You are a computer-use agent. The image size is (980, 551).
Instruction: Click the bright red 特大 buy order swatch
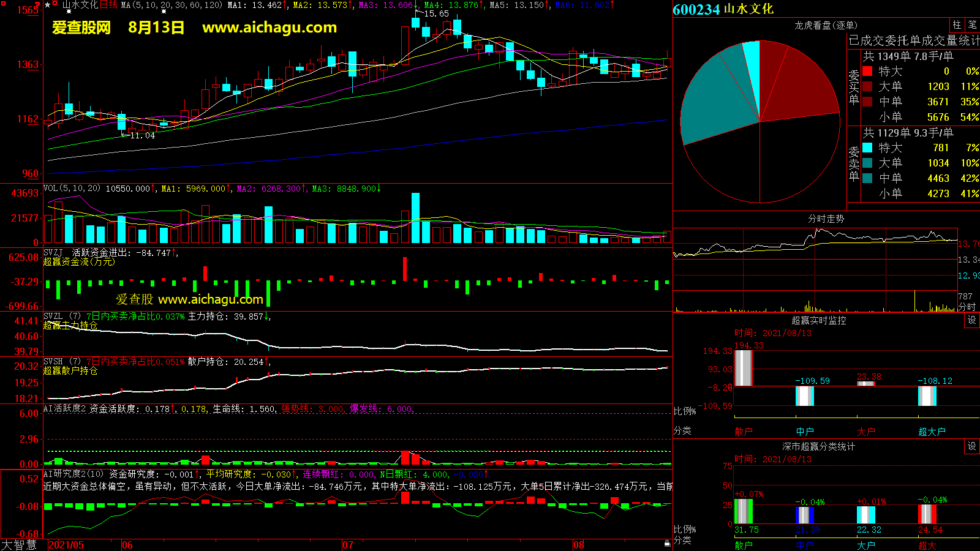coord(867,71)
